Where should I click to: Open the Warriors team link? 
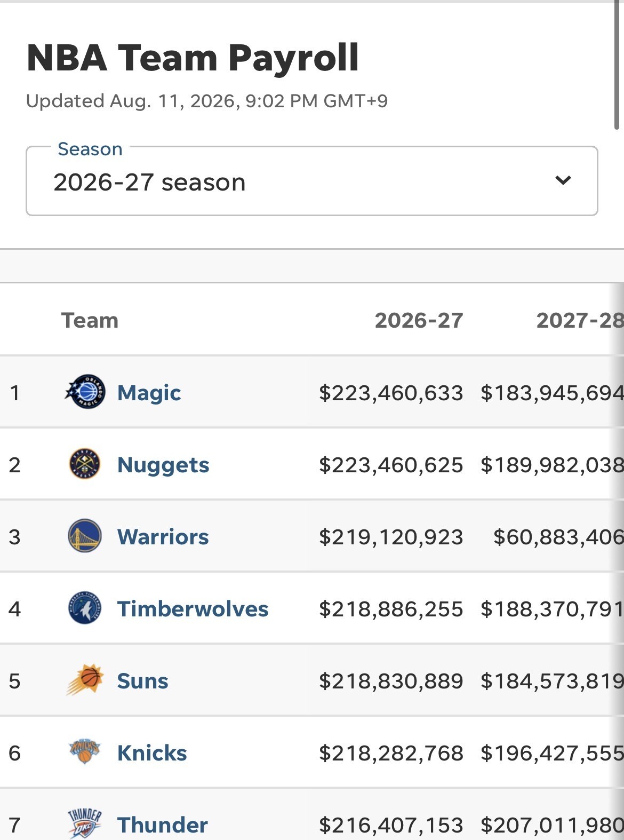point(163,537)
